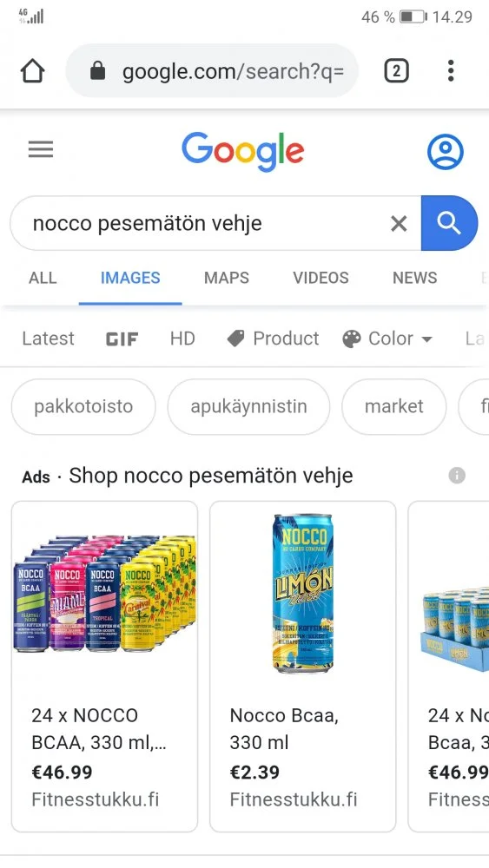Tap the apukäynnistin suggestion chip

(x=248, y=406)
